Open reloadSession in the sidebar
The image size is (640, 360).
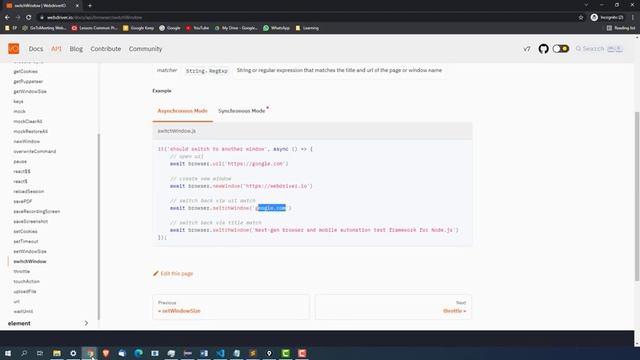(29, 191)
